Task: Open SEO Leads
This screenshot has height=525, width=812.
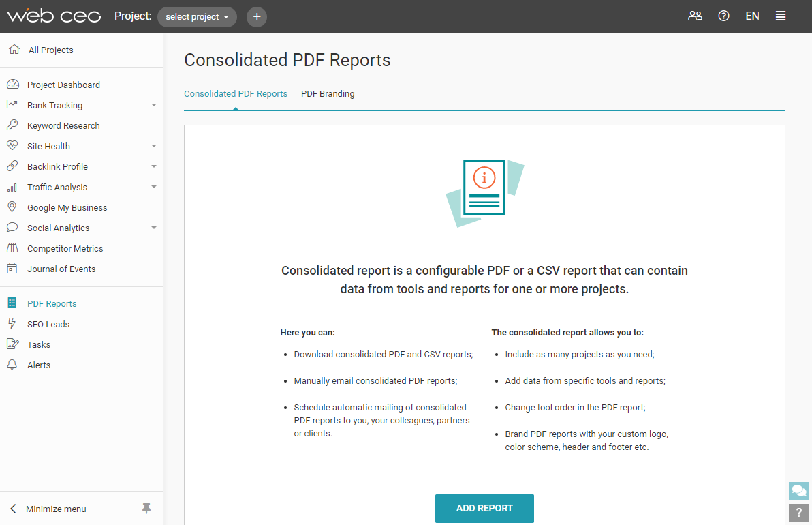Action: coord(48,325)
